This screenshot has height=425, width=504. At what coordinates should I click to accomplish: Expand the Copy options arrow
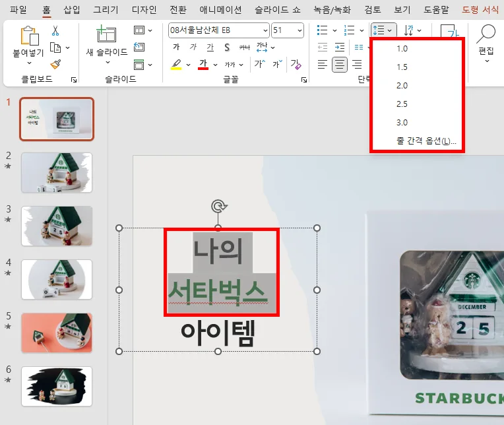click(x=67, y=48)
